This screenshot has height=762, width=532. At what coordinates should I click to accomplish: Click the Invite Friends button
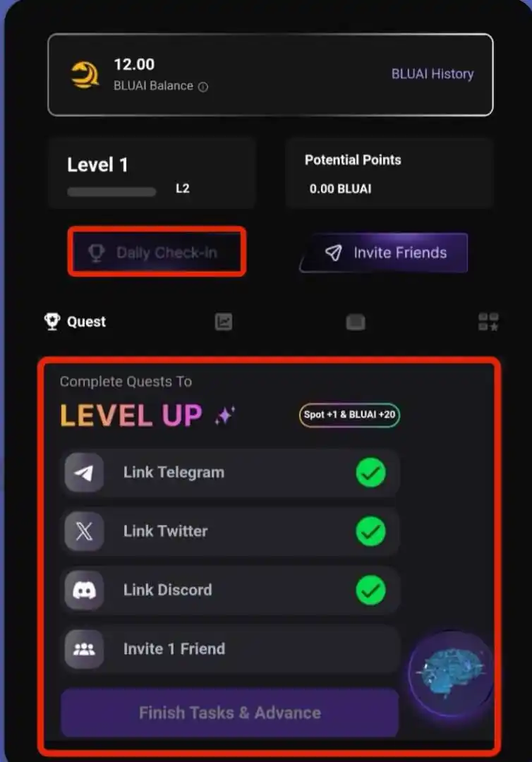[384, 252]
